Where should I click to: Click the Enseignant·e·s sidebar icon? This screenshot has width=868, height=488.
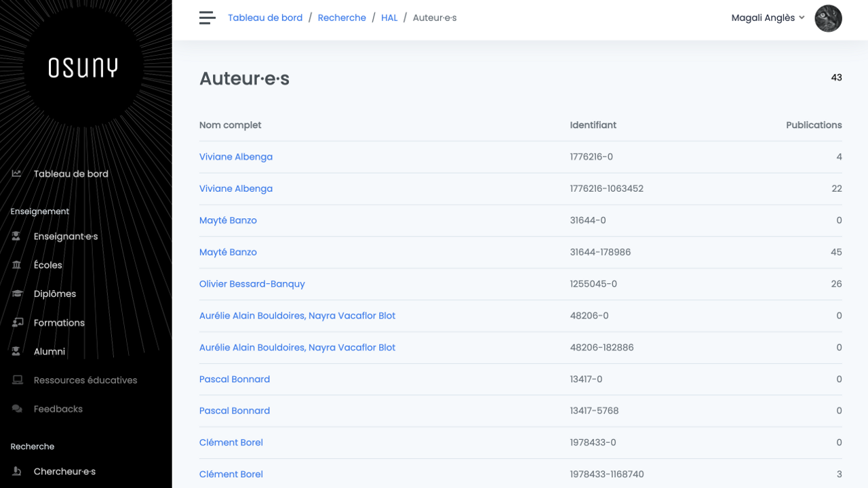(x=17, y=237)
